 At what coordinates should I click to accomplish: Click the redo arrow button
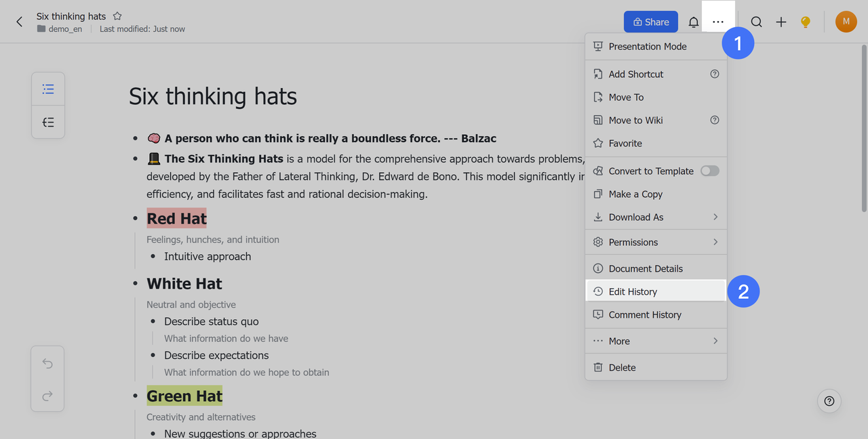47,396
